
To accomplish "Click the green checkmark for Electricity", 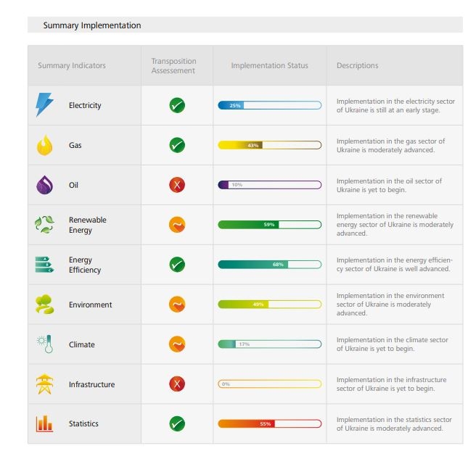I will pos(177,105).
